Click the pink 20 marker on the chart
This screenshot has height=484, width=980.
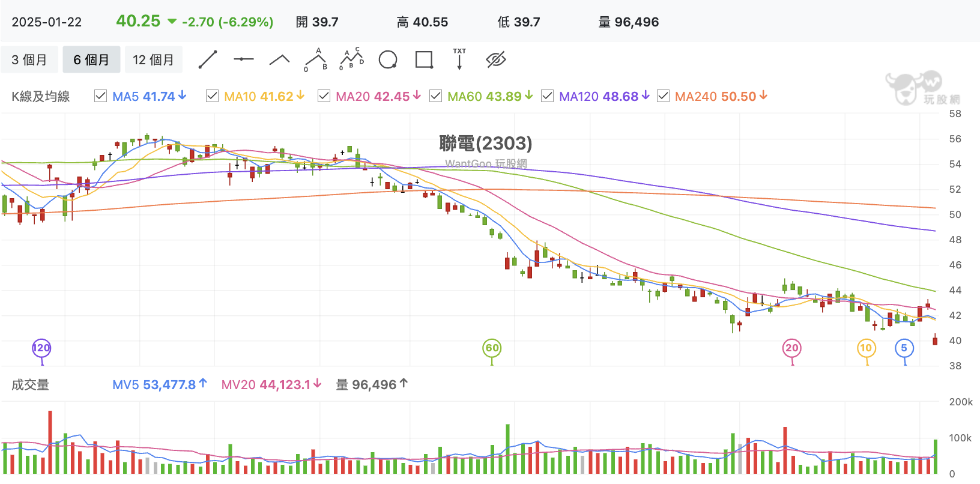click(x=792, y=348)
